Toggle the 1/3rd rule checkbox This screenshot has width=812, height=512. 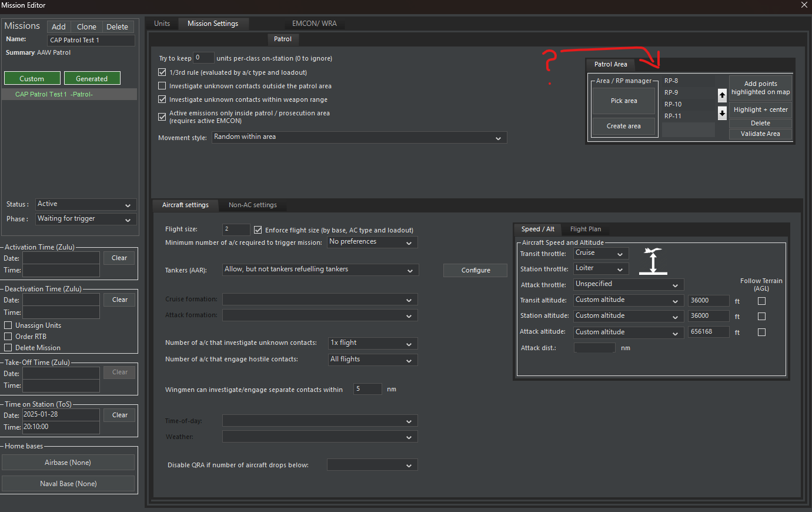click(162, 72)
